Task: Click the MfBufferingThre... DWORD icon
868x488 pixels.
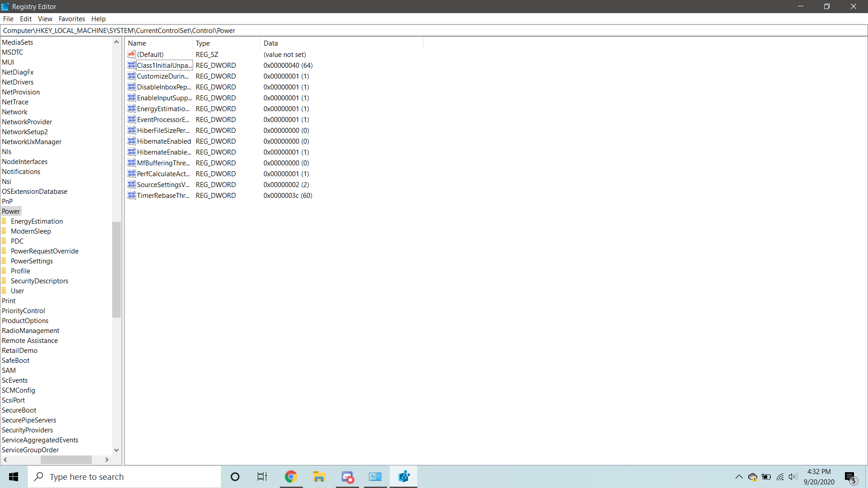Action: 132,163
